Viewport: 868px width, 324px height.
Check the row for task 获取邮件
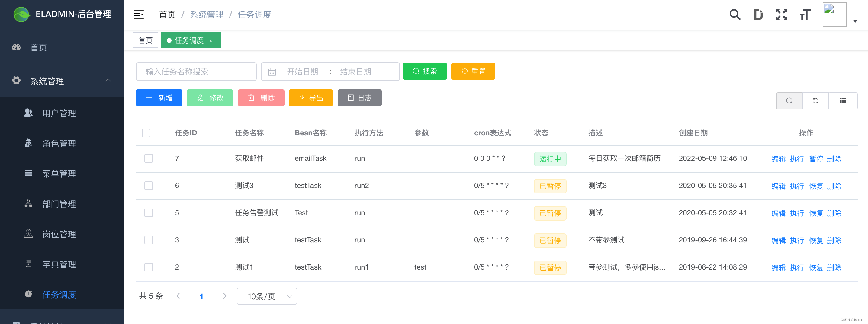point(149,158)
